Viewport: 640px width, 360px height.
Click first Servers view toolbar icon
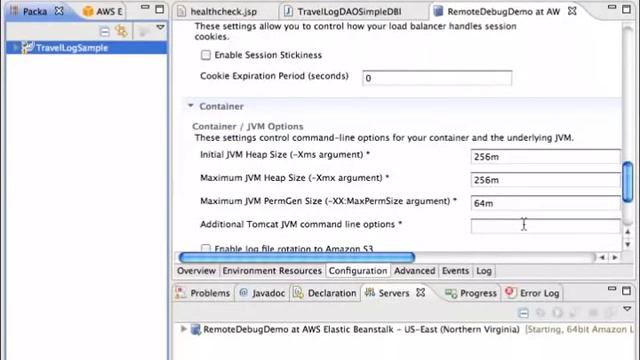(523, 313)
